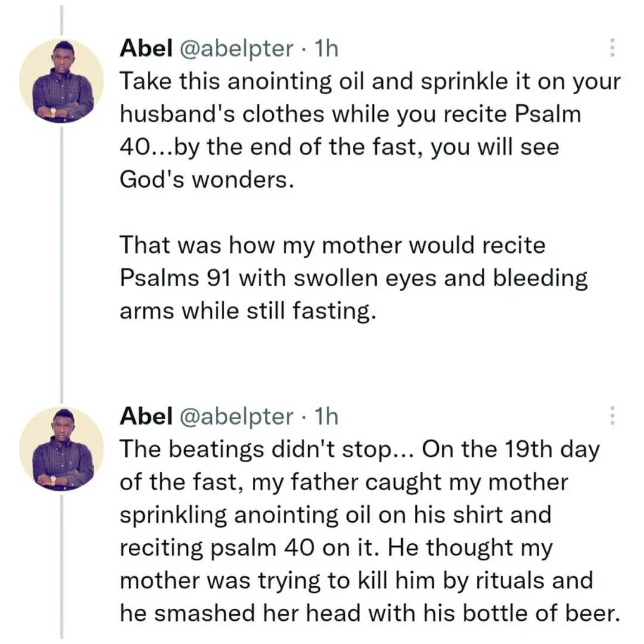Click thread line above the first avatar
644x644 pixels.
click(x=61, y=21)
